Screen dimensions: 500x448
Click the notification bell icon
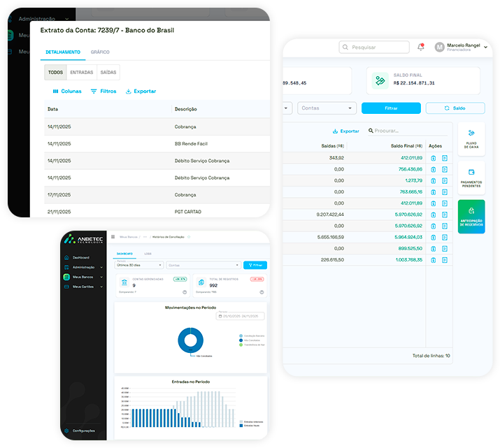pos(420,47)
